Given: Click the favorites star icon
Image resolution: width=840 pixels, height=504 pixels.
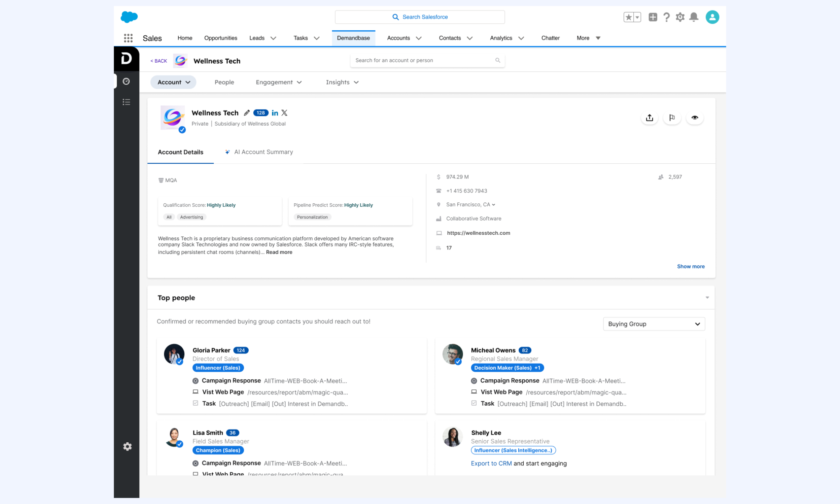Looking at the screenshot, I should [628, 17].
